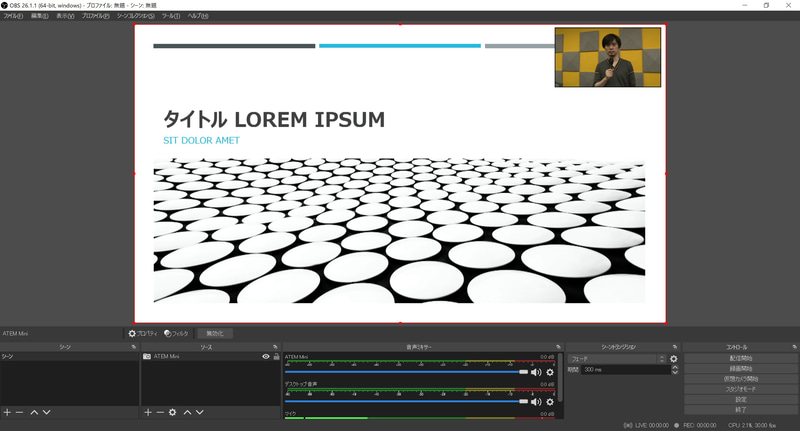Click the 300 ms duration input field
Viewport: 800px width, 431px height.
point(626,370)
